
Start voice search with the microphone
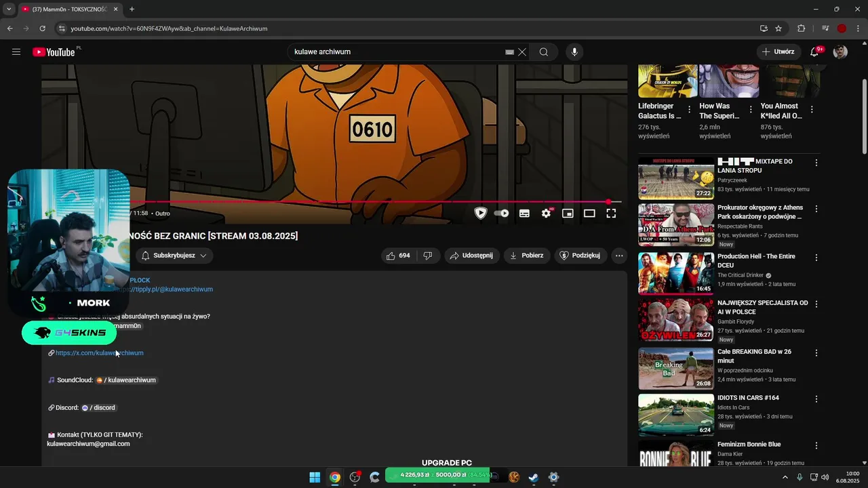(x=574, y=52)
